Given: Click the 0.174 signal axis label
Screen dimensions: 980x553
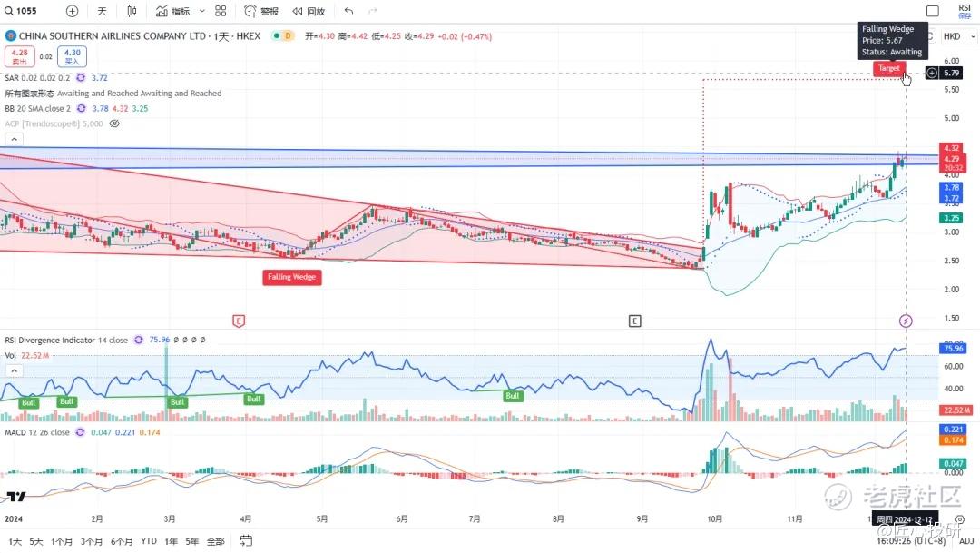Looking at the screenshot, I should [x=953, y=439].
